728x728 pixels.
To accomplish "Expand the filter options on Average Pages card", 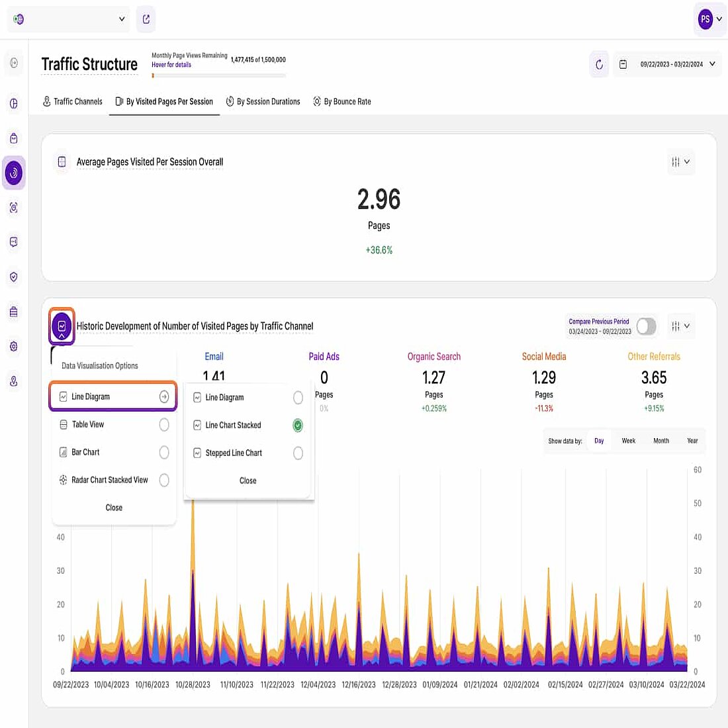I will point(681,162).
